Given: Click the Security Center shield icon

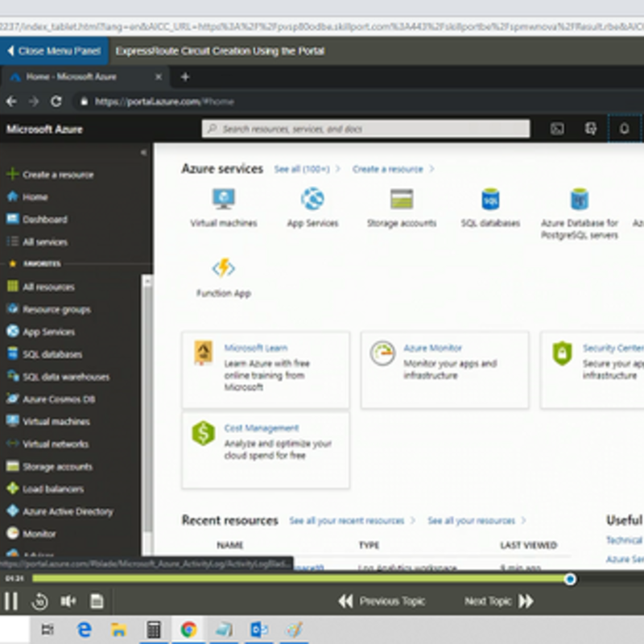Looking at the screenshot, I should pos(562,353).
